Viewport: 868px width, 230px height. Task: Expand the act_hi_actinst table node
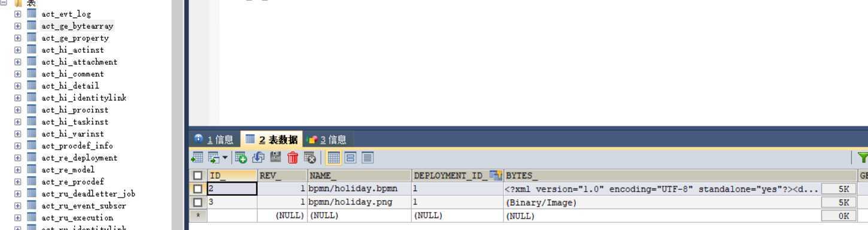17,50
